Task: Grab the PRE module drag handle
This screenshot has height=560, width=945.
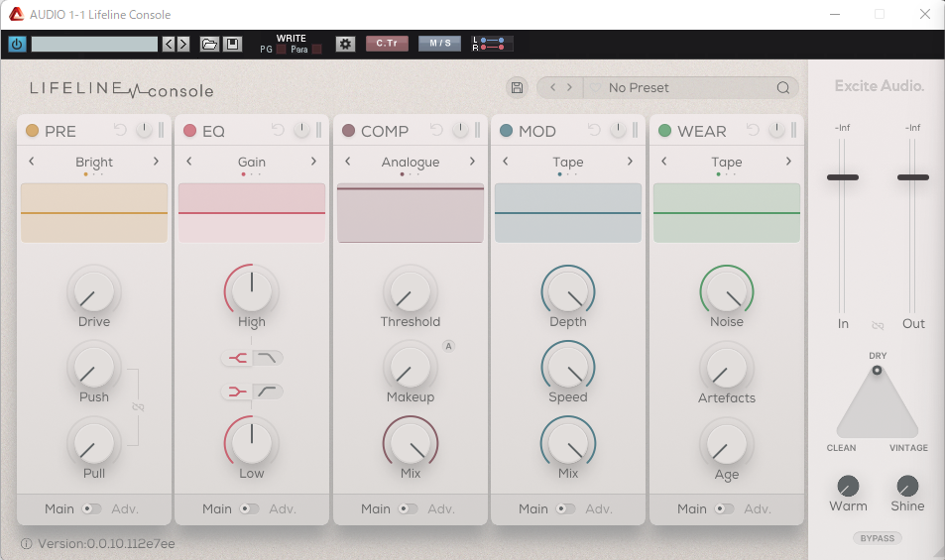Action: click(161, 130)
